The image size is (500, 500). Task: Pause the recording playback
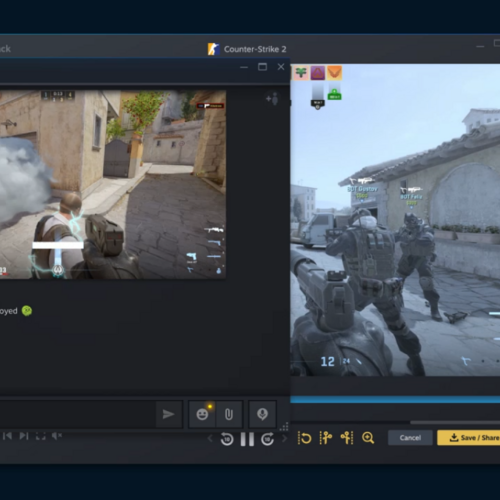(247, 439)
